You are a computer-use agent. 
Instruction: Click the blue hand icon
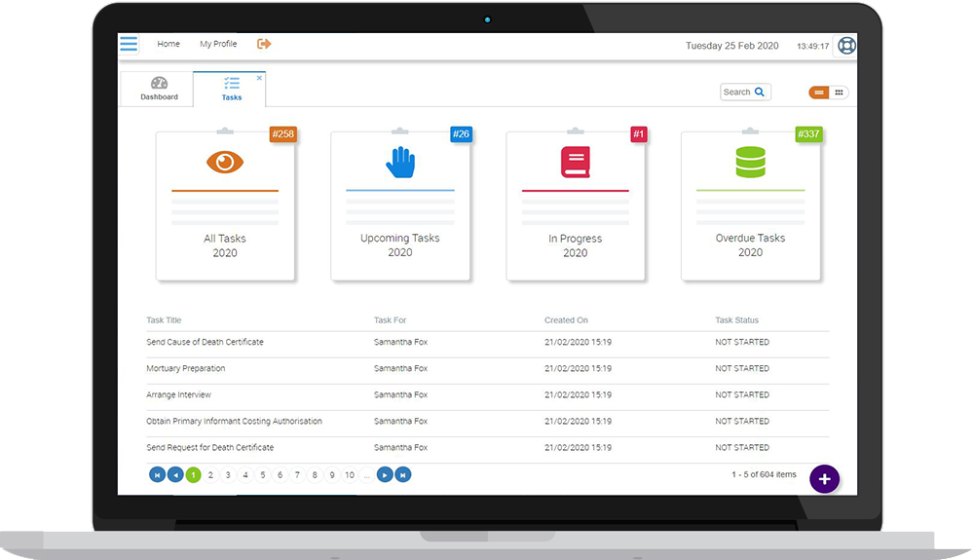(x=400, y=162)
